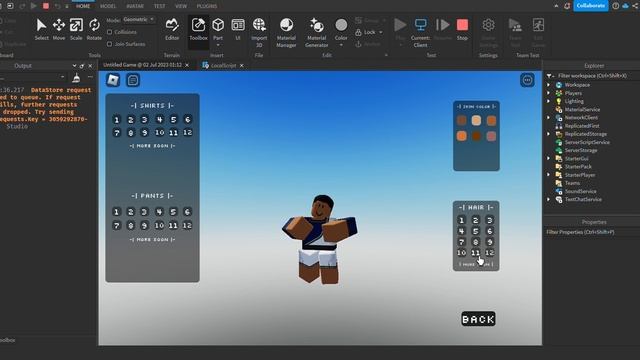Pick the Scale tool
Screen dimensions: 640x360
point(76,29)
